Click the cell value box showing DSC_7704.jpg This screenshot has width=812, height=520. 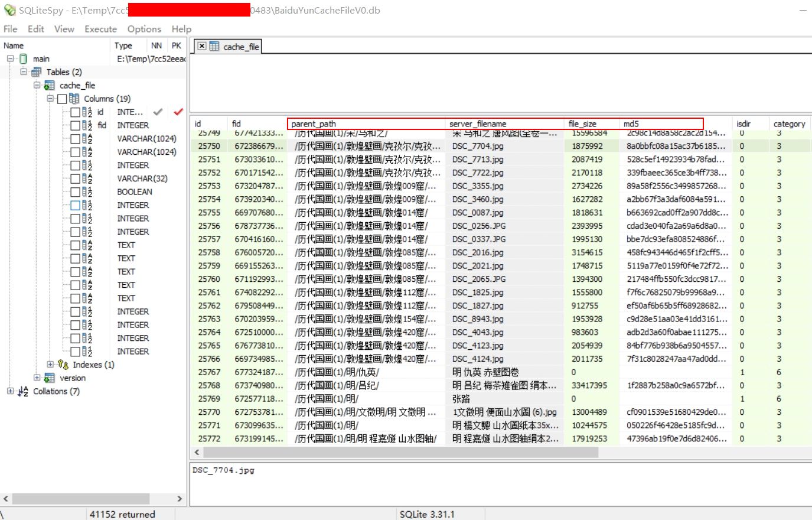click(x=500, y=485)
